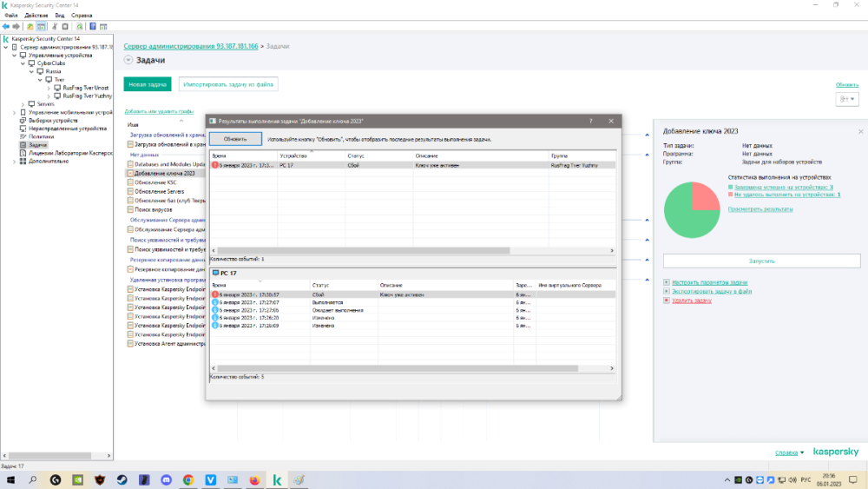Image resolution: width=868 pixels, height=489 pixels.
Task: Click the back arrow in the toolbar
Action: [x=5, y=27]
